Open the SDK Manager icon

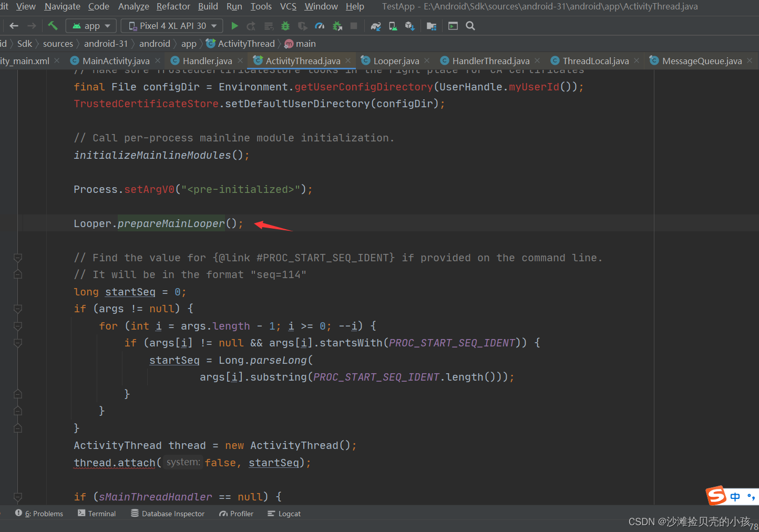tap(409, 25)
